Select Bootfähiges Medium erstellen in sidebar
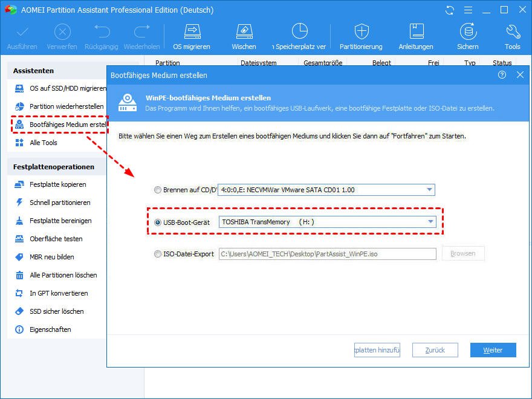 coord(60,125)
